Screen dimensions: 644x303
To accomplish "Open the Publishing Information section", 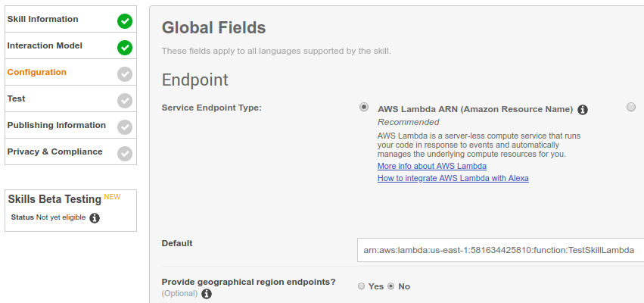I will pos(57,125).
